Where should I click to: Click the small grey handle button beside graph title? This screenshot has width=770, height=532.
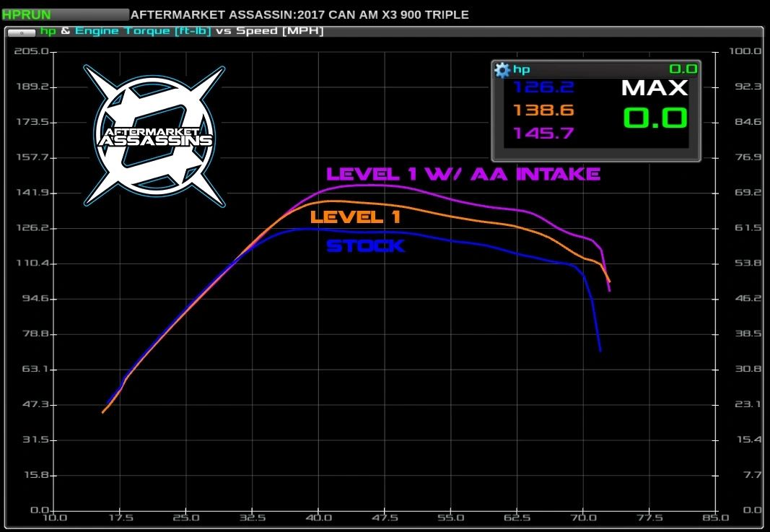[x=22, y=33]
